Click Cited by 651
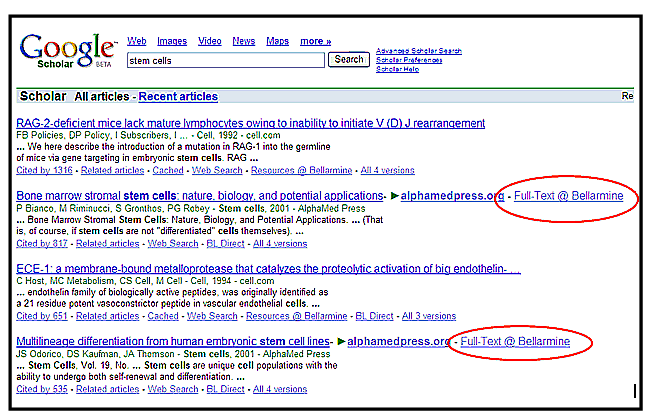The image size is (647, 418). [42, 316]
